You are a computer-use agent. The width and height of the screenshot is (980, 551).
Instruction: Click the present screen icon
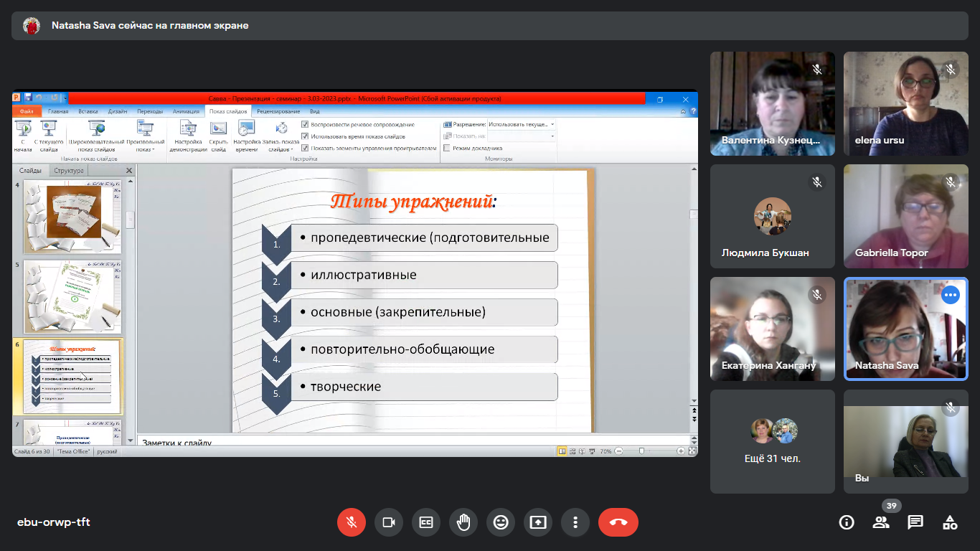click(x=538, y=522)
